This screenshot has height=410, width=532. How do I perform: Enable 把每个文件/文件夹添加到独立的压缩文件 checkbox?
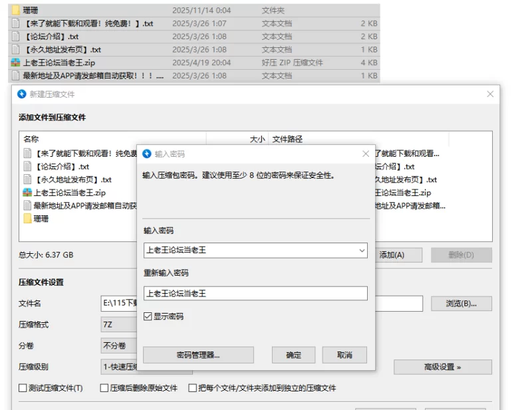(x=193, y=388)
